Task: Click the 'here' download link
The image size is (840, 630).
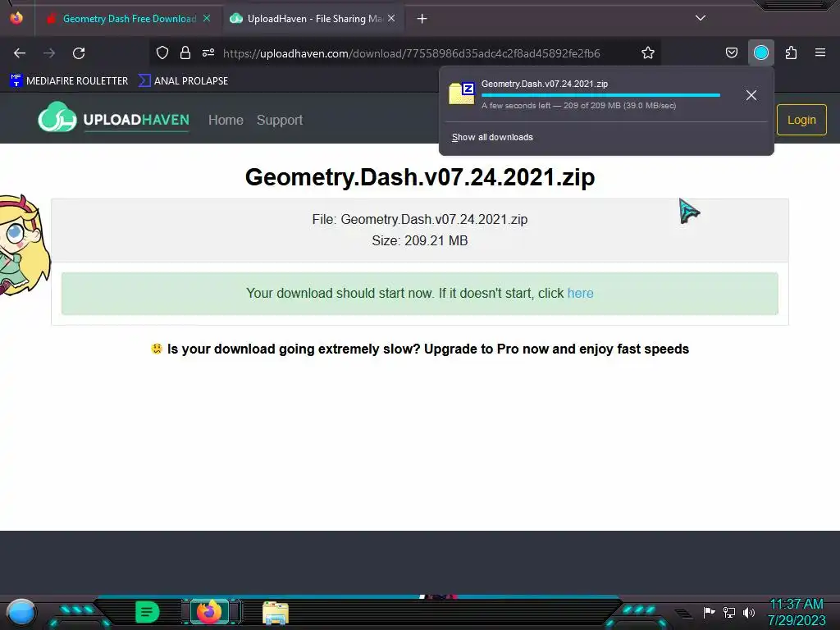Action: click(x=580, y=293)
